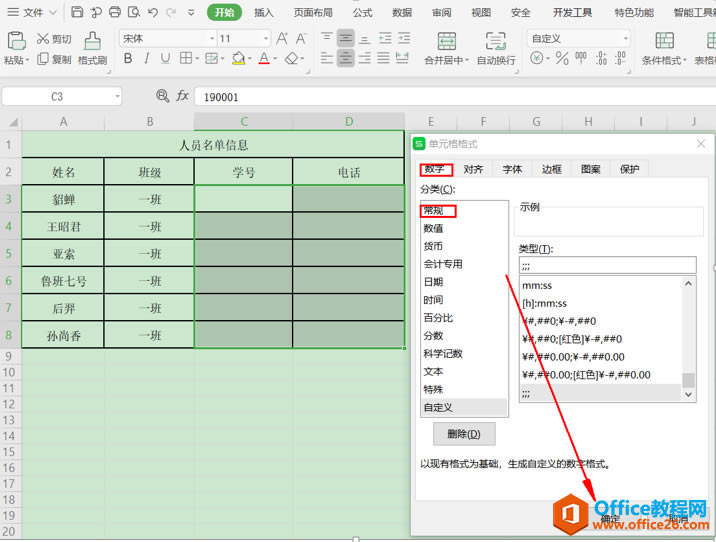Increase font size with large A icon

282,38
